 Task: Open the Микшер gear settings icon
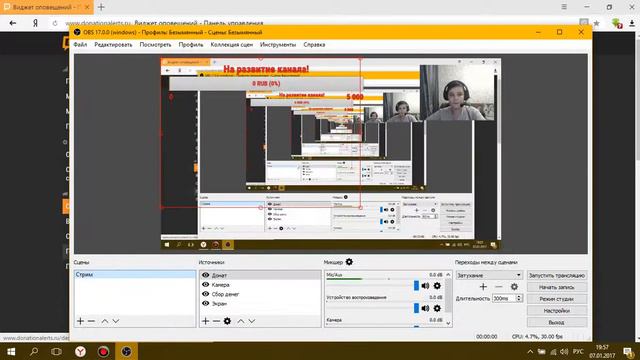click(x=349, y=262)
